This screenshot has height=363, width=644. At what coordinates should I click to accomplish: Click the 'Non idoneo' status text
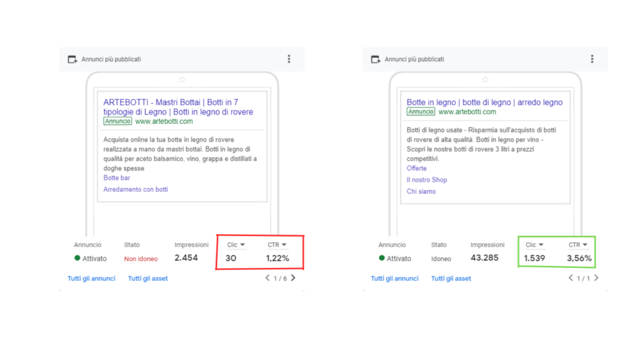tap(141, 259)
